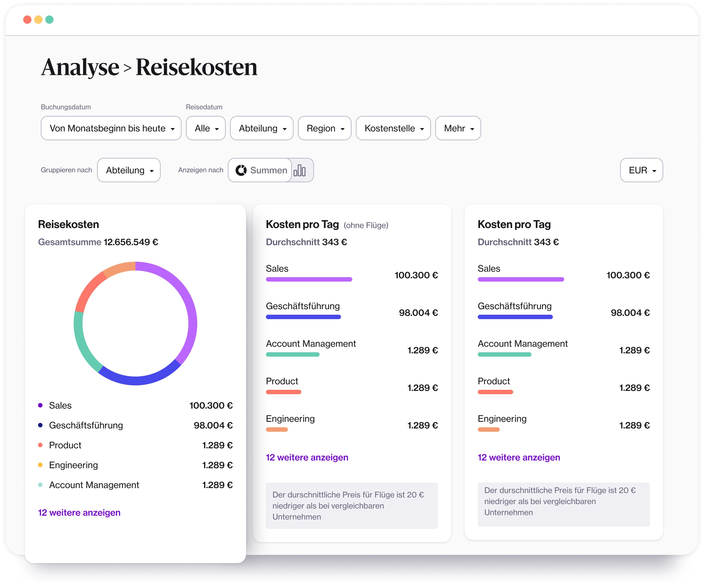Open the Mehr filters menu

click(458, 128)
